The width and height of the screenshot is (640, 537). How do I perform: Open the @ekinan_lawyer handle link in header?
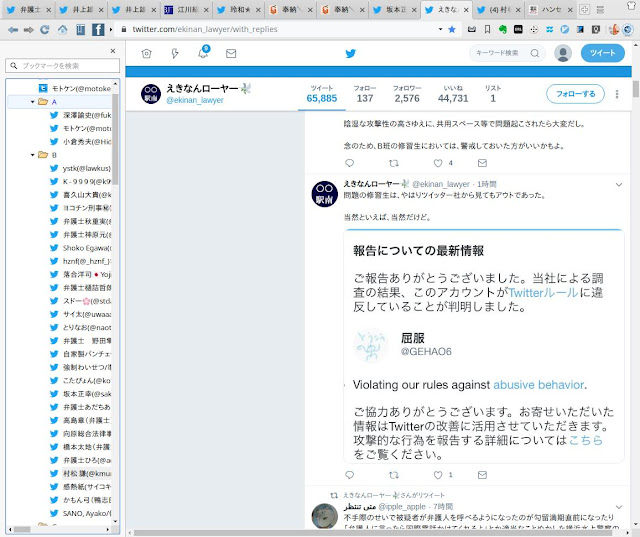tap(195, 100)
